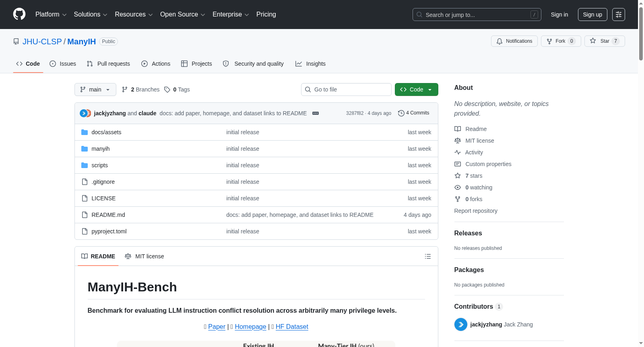Open the Pull requests tab
644x347 pixels.
pos(108,64)
